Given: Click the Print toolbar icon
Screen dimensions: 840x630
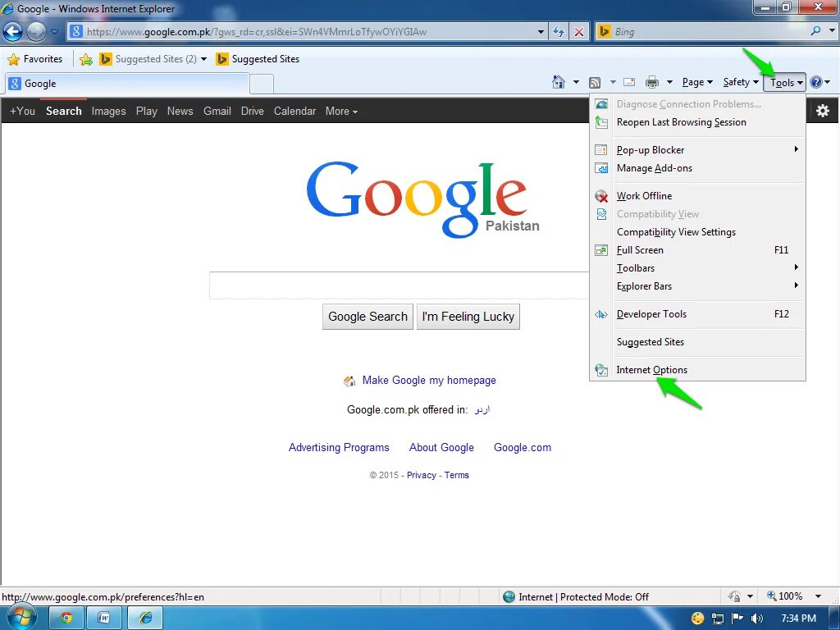Looking at the screenshot, I should click(x=652, y=82).
